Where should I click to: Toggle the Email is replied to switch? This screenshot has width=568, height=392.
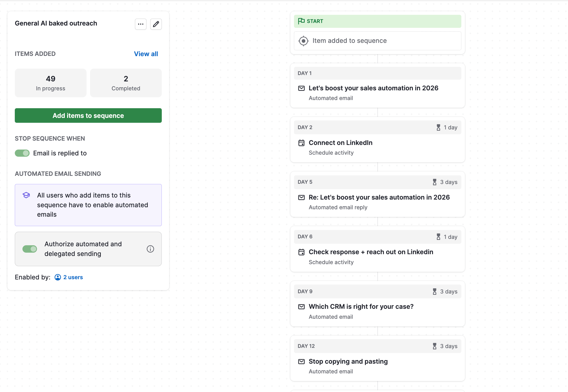pyautogui.click(x=22, y=153)
